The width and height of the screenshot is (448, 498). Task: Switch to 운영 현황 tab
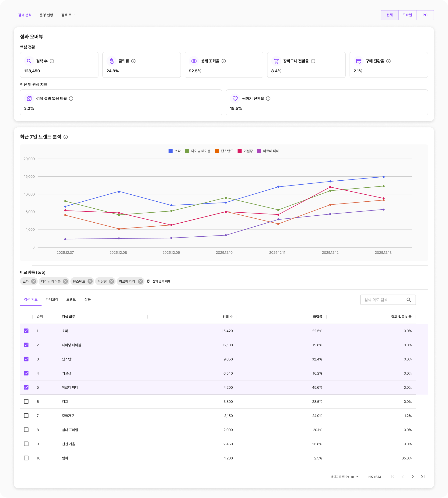tap(46, 15)
